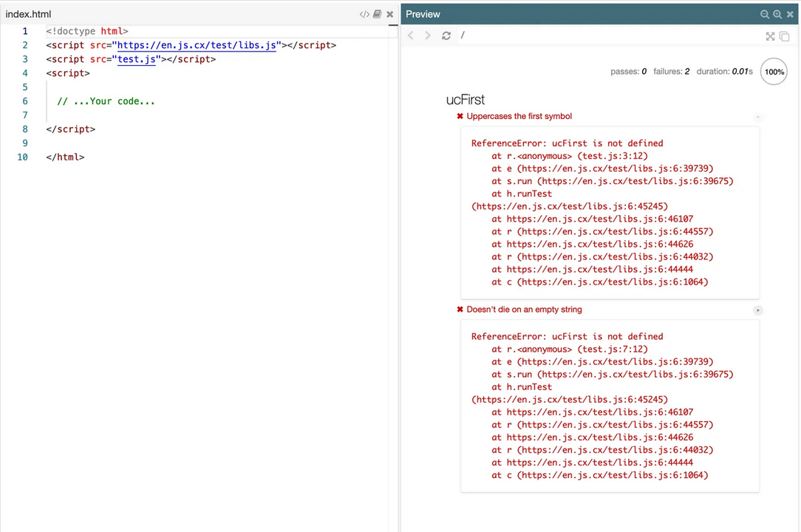This screenshot has width=801, height=532.
Task: Click line number 10 in the gutter
Action: (x=22, y=157)
